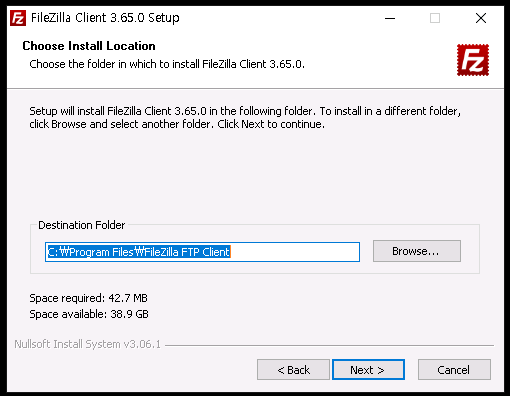The image size is (510, 396).
Task: Cancel the FileZilla installation
Action: [454, 370]
